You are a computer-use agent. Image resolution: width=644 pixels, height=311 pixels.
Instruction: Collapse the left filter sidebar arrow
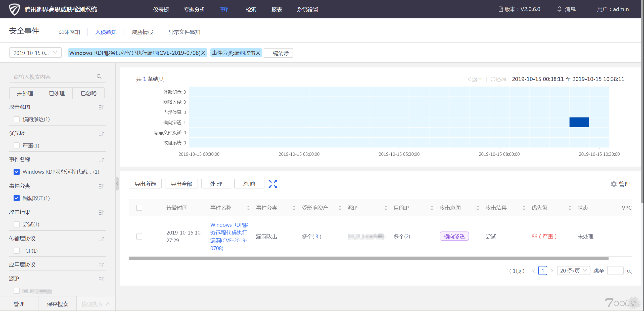(x=117, y=184)
